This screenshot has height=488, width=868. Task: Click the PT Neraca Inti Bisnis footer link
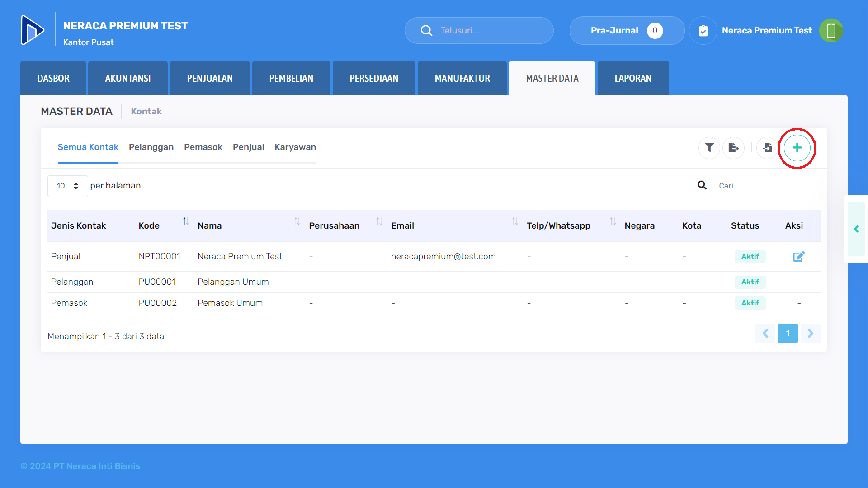pyautogui.click(x=97, y=466)
